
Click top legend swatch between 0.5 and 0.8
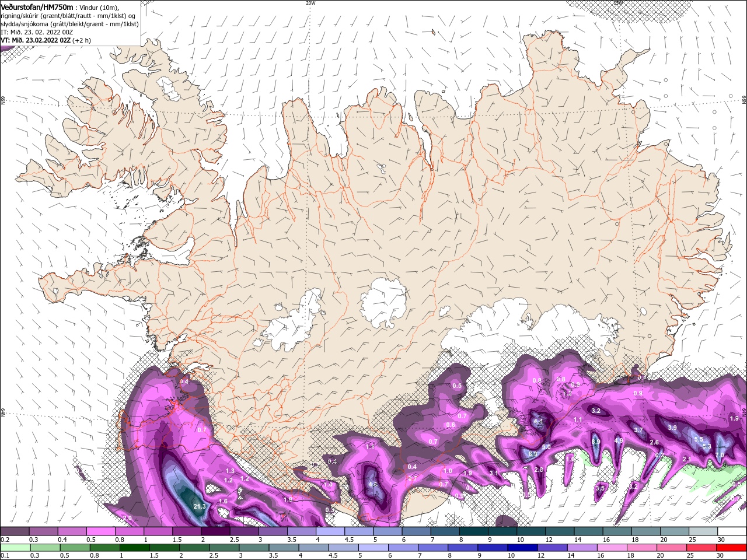[100, 531]
